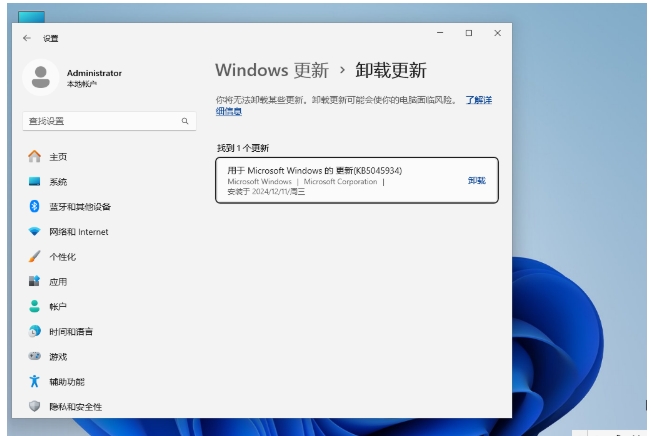Click the 应用 apps icon

point(34,282)
